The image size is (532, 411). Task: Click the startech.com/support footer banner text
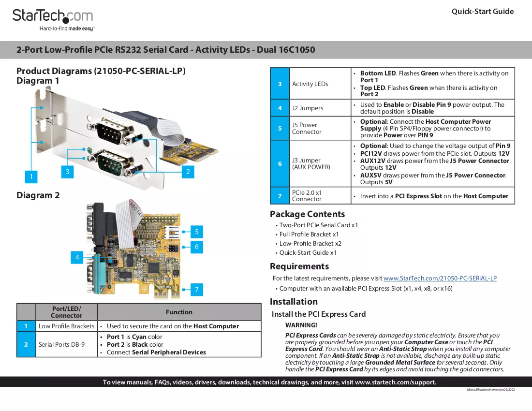point(270,382)
